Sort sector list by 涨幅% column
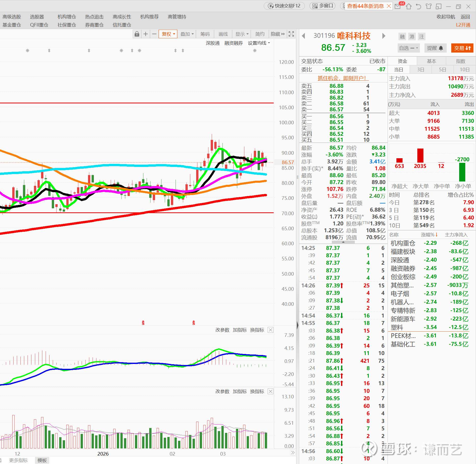The image size is (476, 464). coord(429,235)
